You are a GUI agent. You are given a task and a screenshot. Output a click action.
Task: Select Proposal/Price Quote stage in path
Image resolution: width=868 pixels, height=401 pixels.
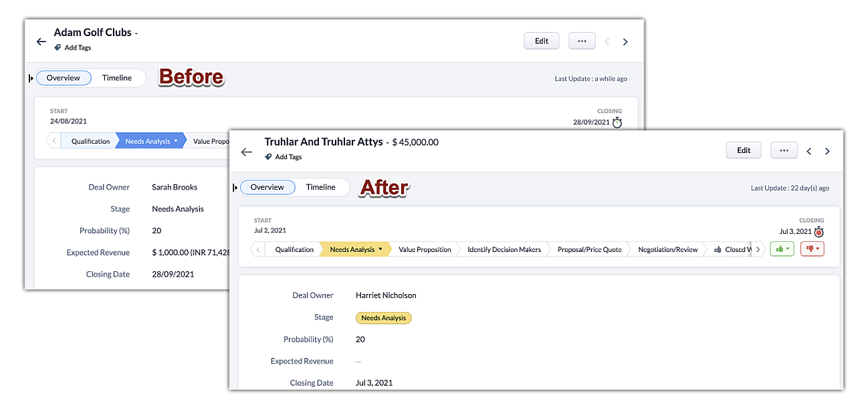click(589, 249)
